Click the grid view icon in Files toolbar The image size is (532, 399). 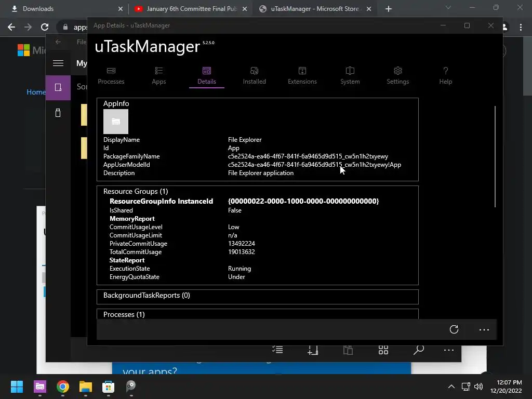[383, 350]
